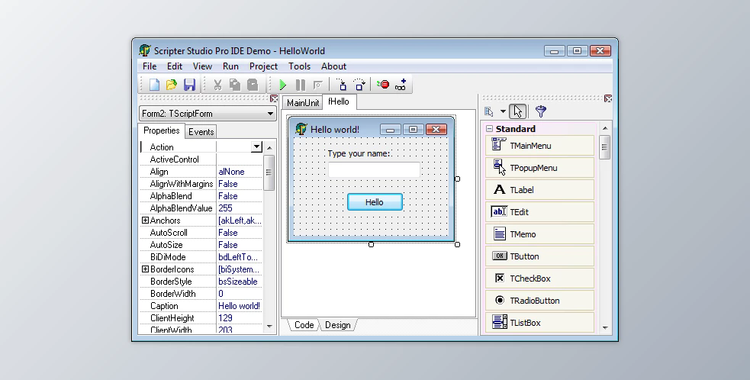Click the funnel filter icon in palette
The image size is (750, 380).
[x=540, y=112]
